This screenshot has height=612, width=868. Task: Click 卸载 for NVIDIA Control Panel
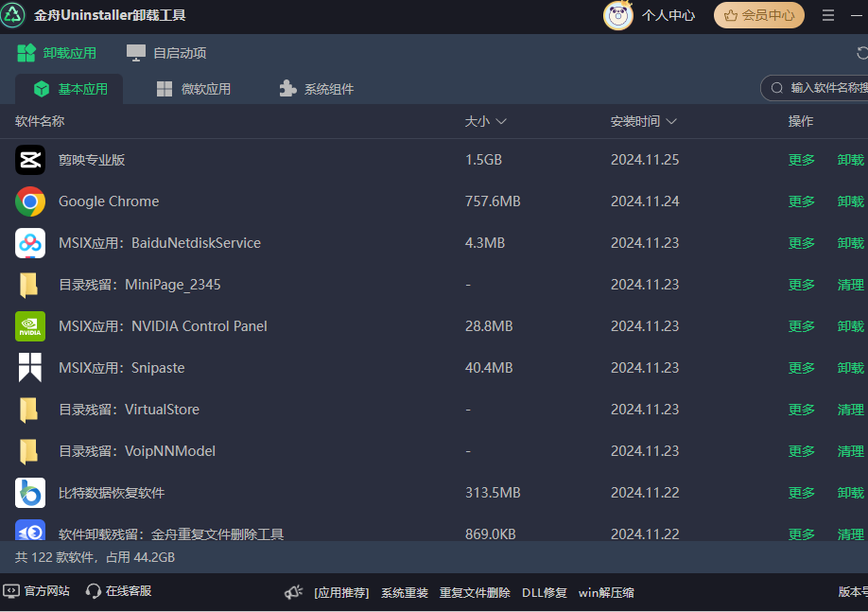tap(850, 326)
